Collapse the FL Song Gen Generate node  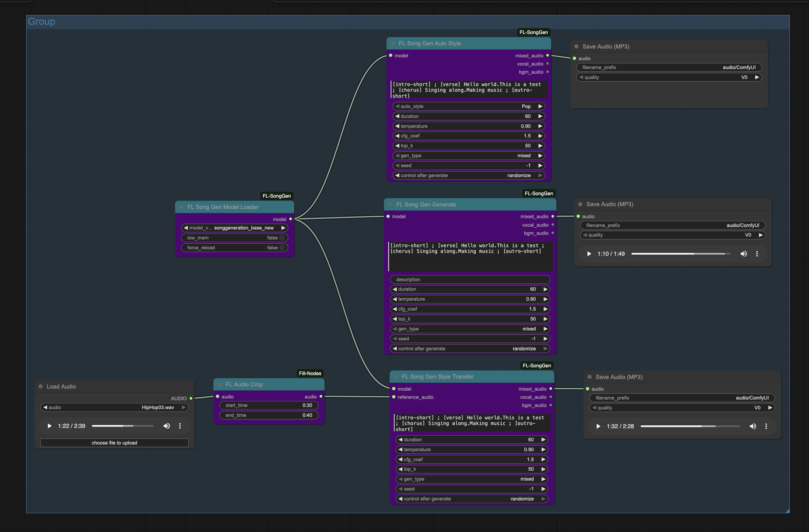pyautogui.click(x=390, y=204)
